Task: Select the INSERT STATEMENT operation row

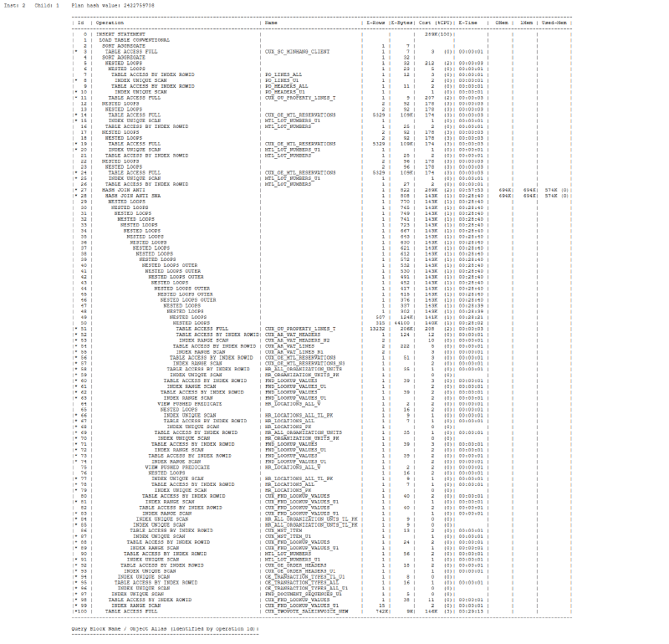Action: pos(120,34)
